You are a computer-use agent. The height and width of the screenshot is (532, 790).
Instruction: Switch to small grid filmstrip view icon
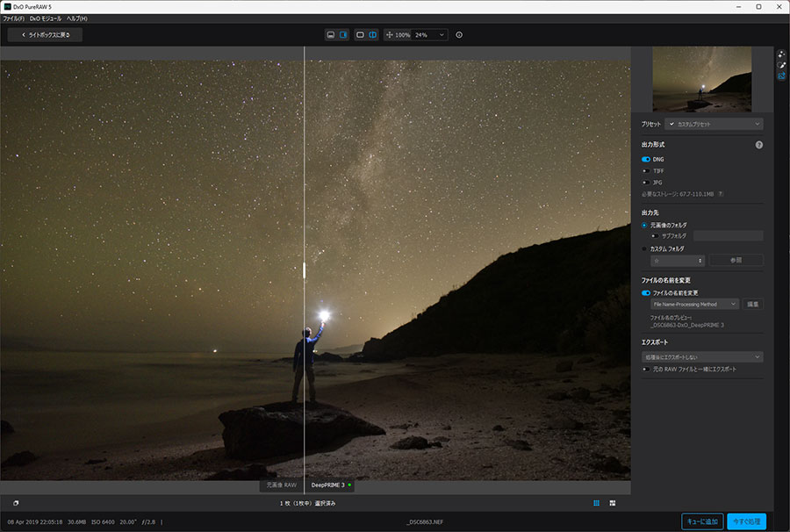[597, 503]
